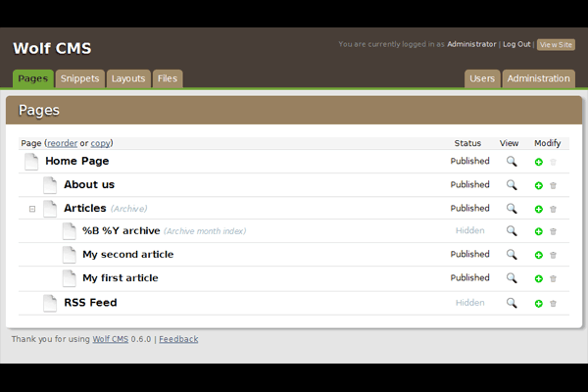The image size is (588, 392).
Task: Delete the About us page via trash icon
Action: click(553, 185)
